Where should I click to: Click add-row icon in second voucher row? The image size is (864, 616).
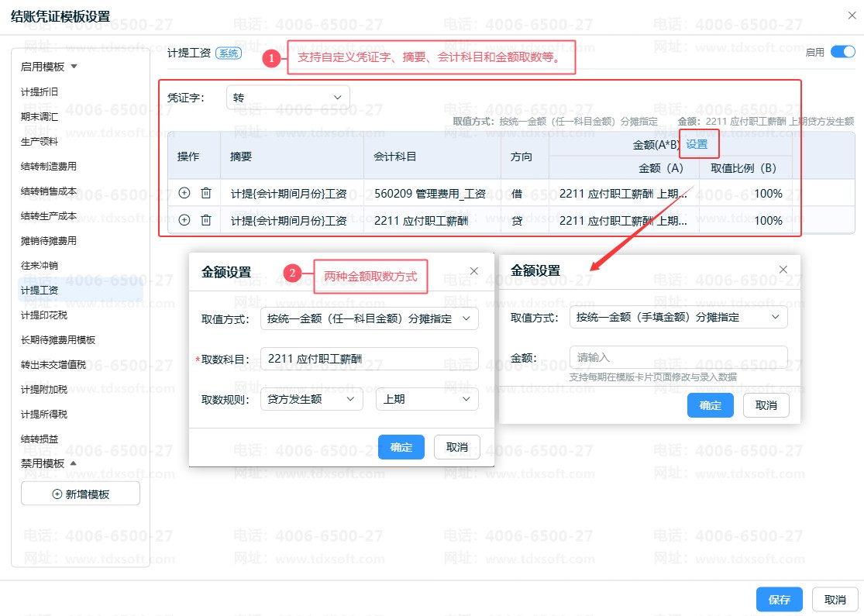tap(184, 220)
